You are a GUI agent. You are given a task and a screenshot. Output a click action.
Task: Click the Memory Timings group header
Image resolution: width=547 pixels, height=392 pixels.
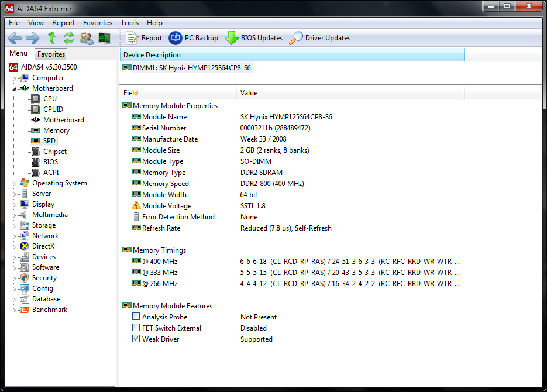click(x=154, y=250)
